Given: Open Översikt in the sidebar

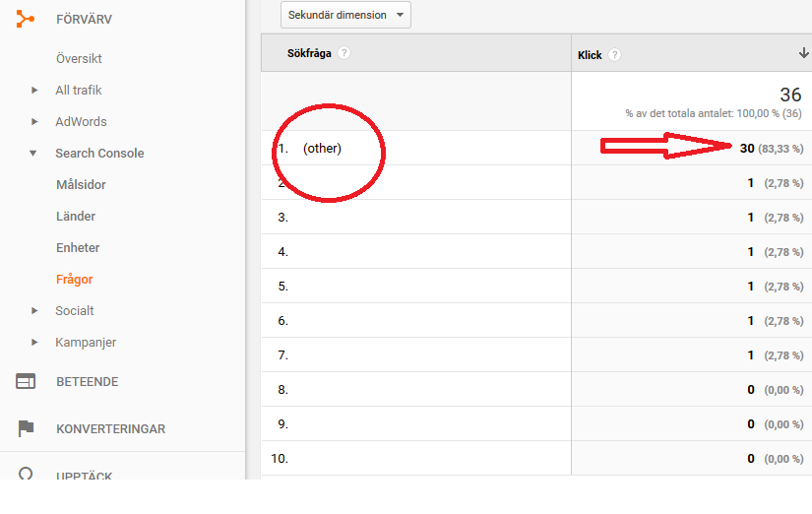Looking at the screenshot, I should pyautogui.click(x=79, y=58).
